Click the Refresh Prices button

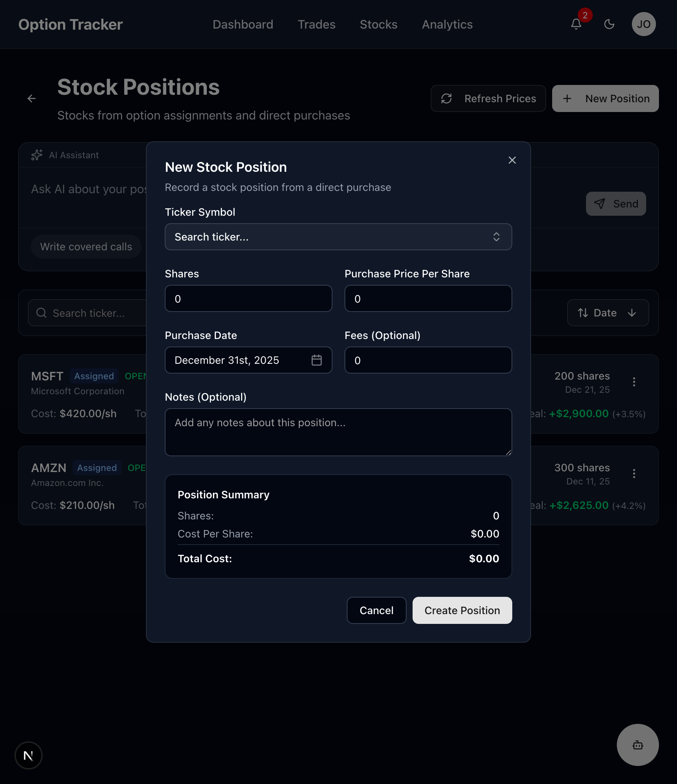tap(488, 99)
